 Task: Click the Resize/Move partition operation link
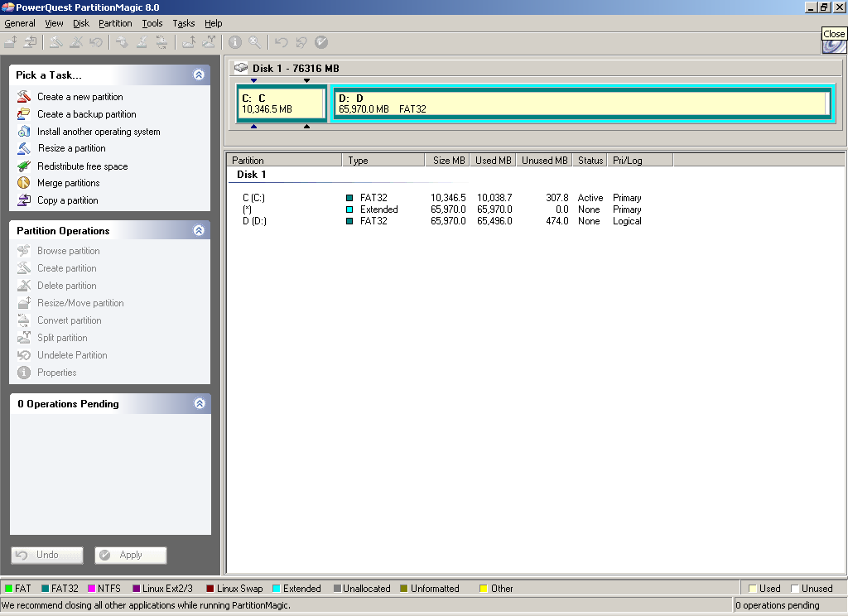(x=80, y=303)
